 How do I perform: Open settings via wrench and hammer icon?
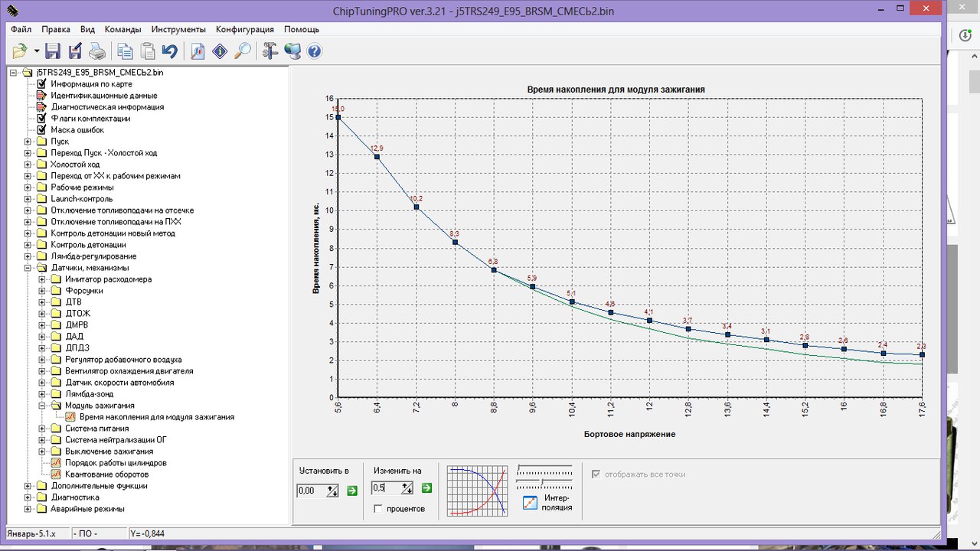pos(269,51)
